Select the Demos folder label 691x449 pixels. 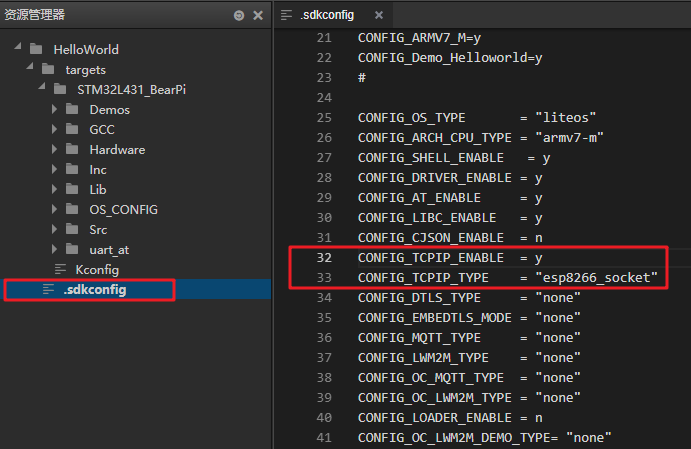click(110, 109)
